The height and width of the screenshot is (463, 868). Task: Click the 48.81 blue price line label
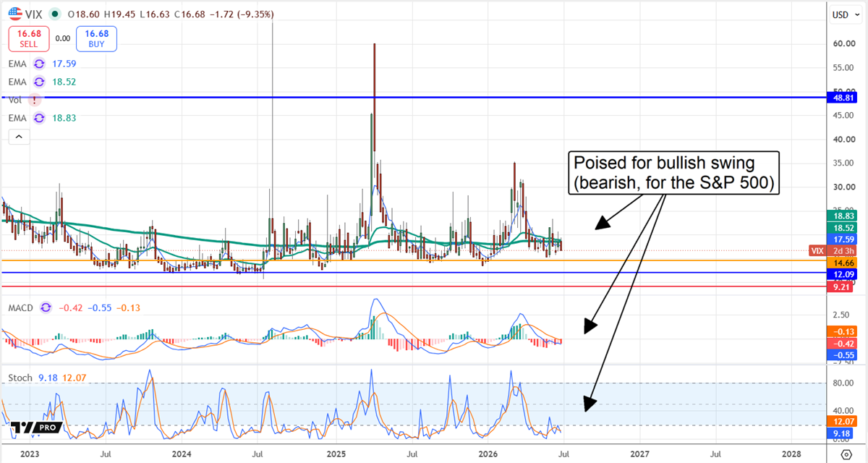tap(841, 97)
